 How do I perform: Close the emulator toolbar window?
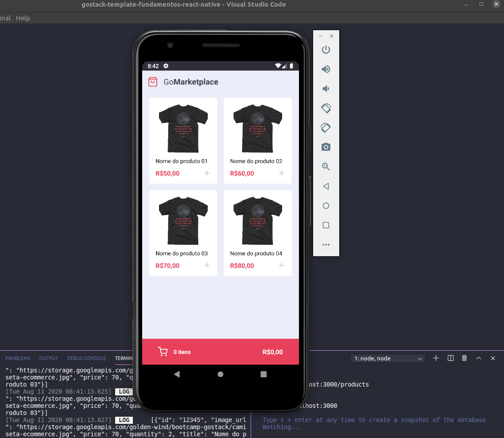(x=332, y=36)
